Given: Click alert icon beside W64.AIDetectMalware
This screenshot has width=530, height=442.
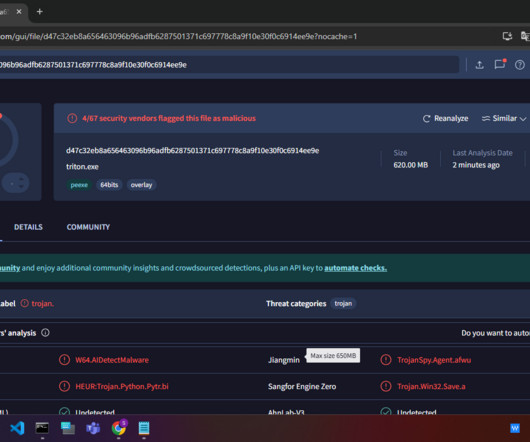Looking at the screenshot, I should click(x=64, y=360).
